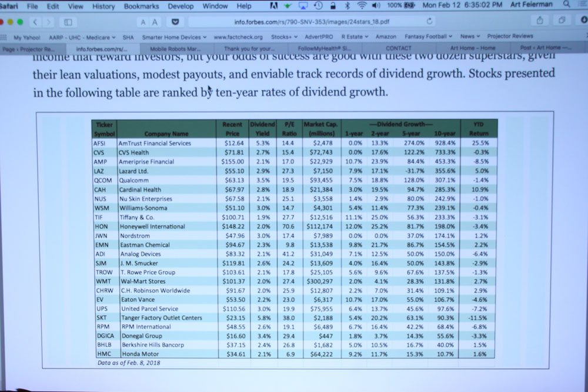The height and width of the screenshot is (392, 588).
Task: Open the SHA bookmark
Action: click(x=128, y=38)
